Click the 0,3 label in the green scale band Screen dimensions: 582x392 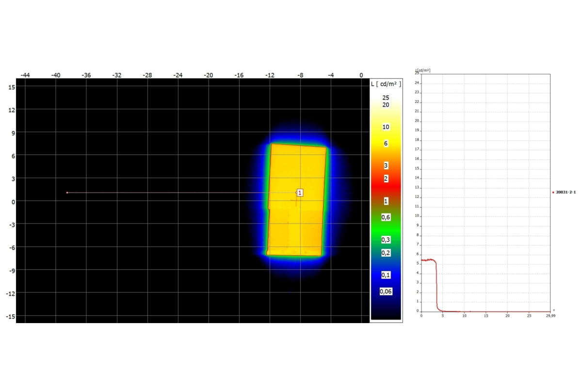386,240
